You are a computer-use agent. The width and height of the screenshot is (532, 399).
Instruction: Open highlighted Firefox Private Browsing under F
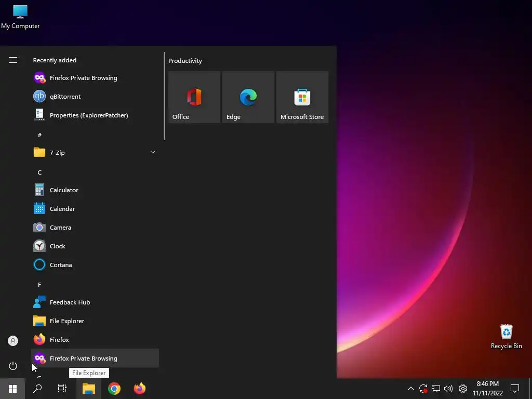pyautogui.click(x=95, y=358)
